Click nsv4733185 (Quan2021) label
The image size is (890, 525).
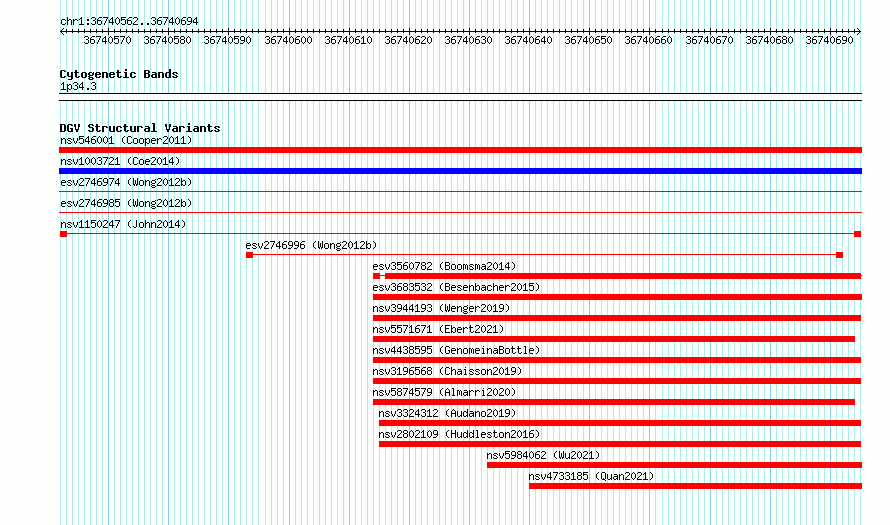(x=591, y=476)
